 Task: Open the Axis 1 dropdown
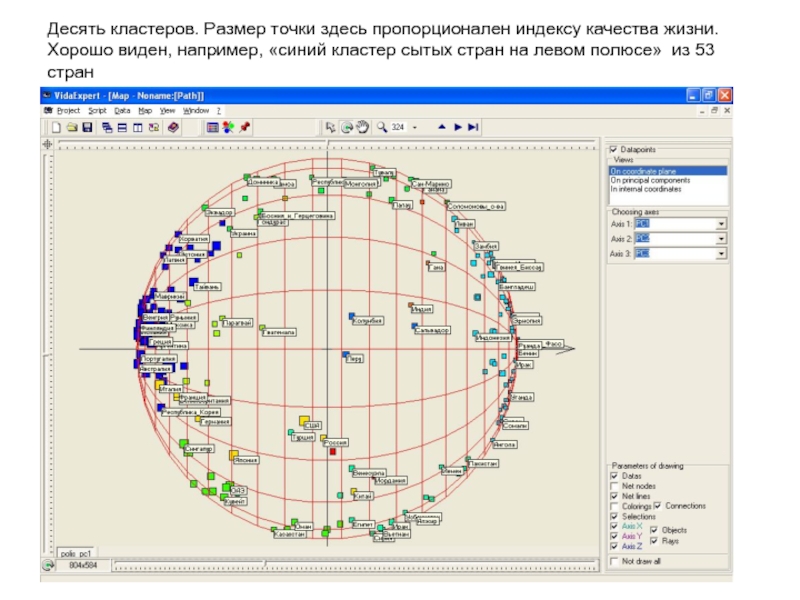point(721,223)
